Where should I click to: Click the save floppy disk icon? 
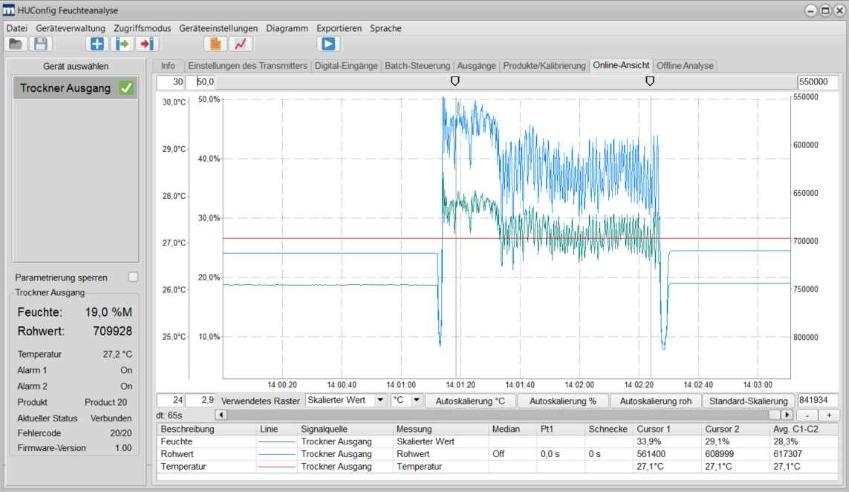(40, 44)
